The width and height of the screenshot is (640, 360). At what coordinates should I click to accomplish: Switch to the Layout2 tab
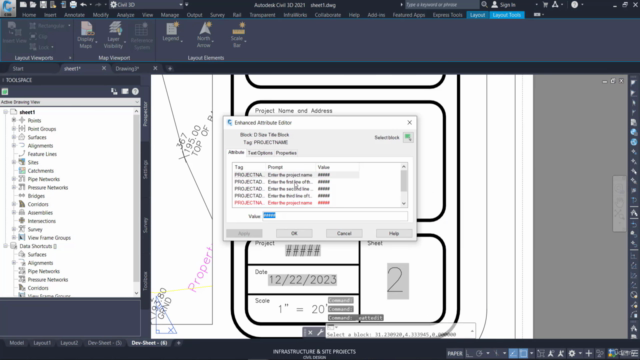[69, 343]
